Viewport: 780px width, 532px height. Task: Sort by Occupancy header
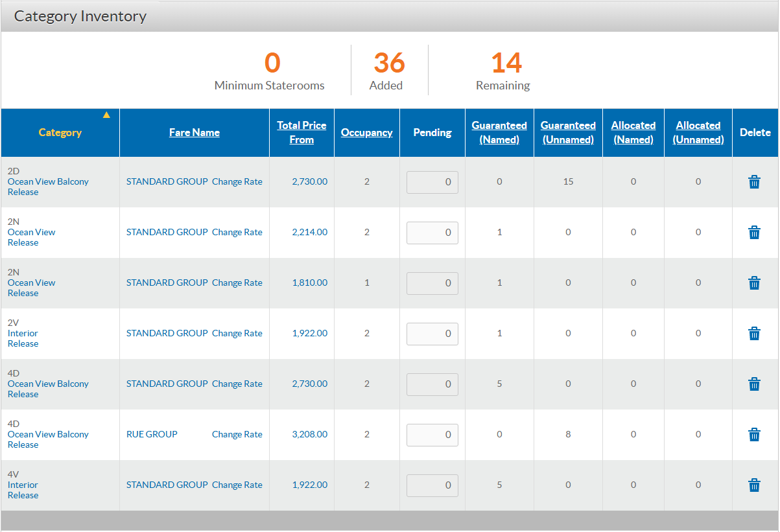pos(367,132)
